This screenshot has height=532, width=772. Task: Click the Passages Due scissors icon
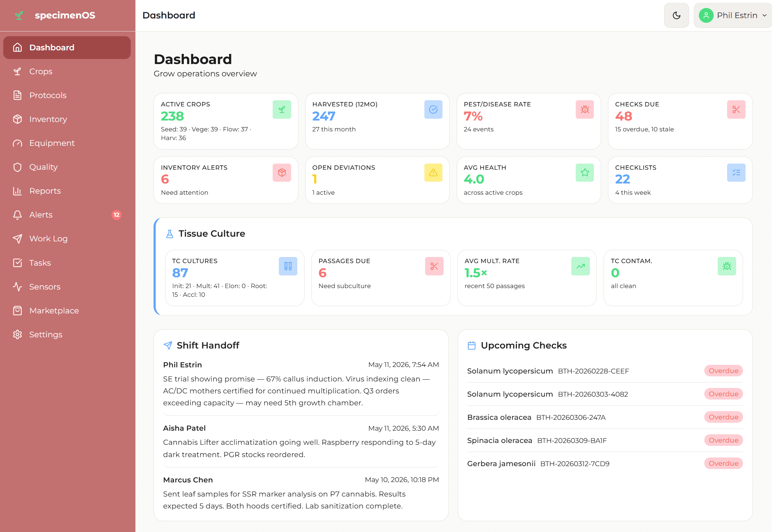tap(434, 266)
